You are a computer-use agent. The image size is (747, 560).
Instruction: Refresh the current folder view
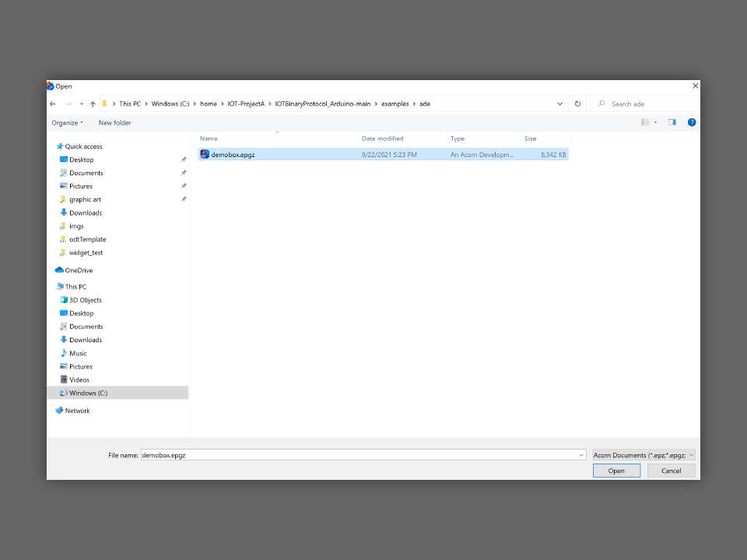(577, 103)
